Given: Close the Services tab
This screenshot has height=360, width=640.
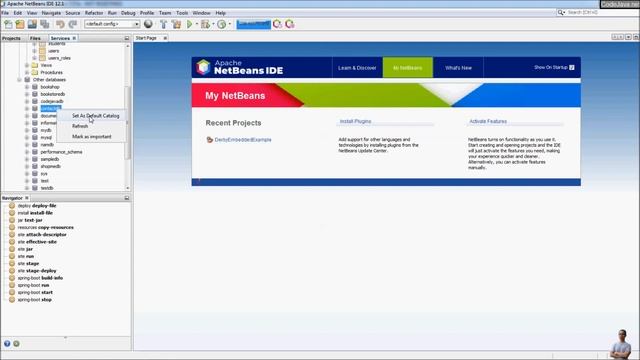Looking at the screenshot, I should pos(74,38).
